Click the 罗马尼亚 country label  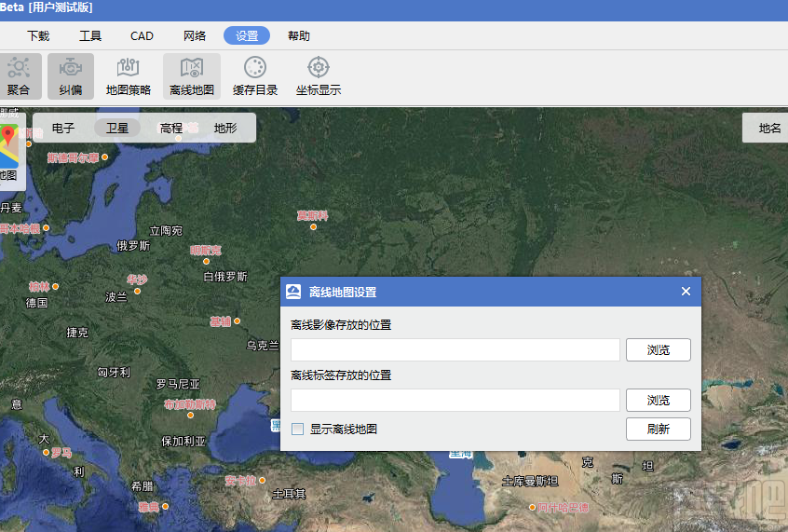coord(178,384)
